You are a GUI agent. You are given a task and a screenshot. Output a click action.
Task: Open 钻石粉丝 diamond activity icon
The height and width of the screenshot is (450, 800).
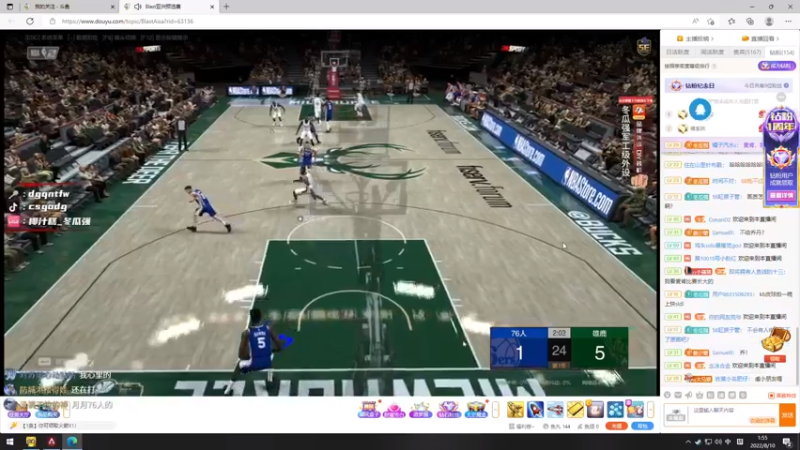tap(448, 409)
